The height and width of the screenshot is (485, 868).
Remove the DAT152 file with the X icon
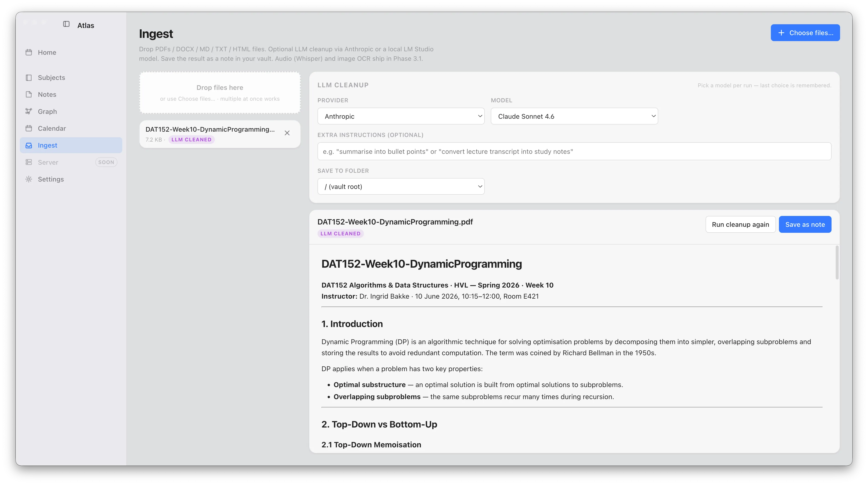click(287, 133)
